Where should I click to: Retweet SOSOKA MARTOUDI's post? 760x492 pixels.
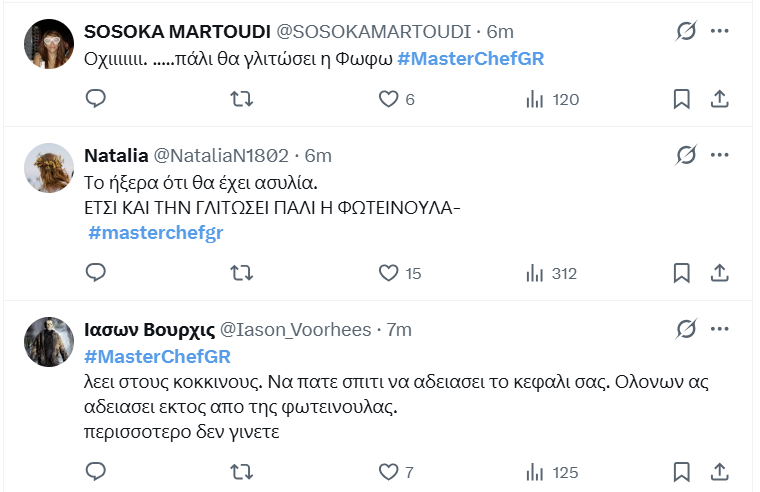click(242, 99)
